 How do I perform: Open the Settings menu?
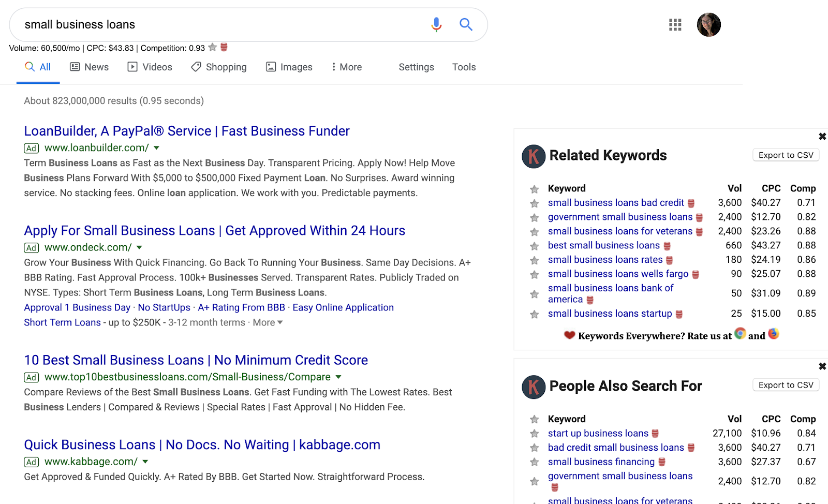[416, 67]
